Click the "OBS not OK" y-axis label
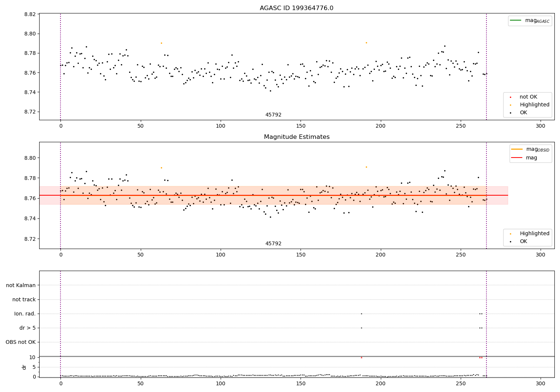Image resolution: width=560 pixels, height=392 pixels. coord(21,342)
